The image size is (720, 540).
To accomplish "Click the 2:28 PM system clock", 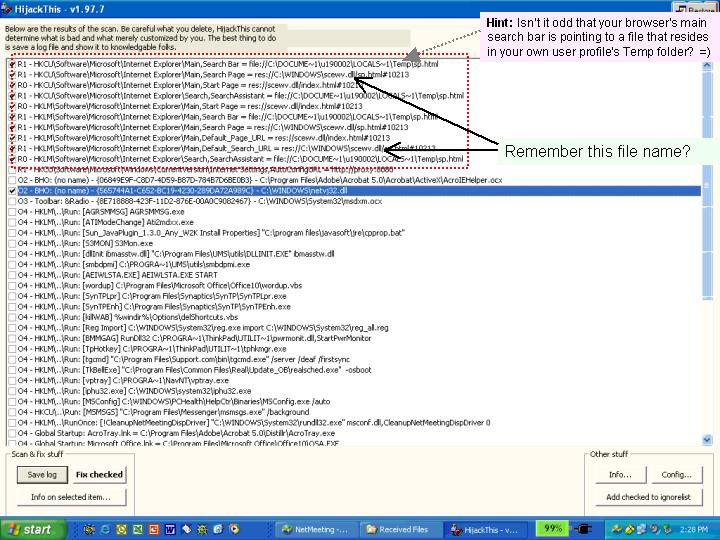I will [694, 529].
